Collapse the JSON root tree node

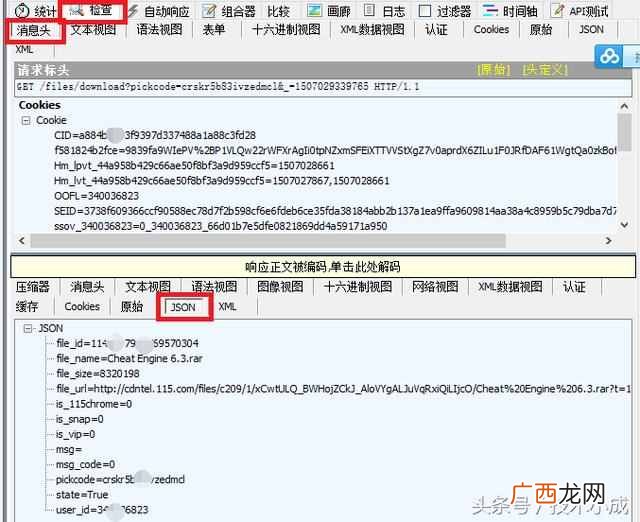click(28, 329)
